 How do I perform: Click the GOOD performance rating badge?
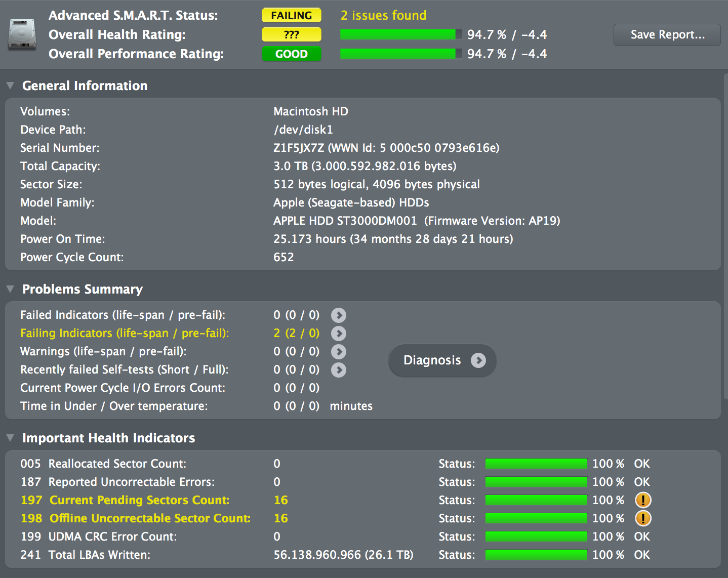tap(292, 54)
